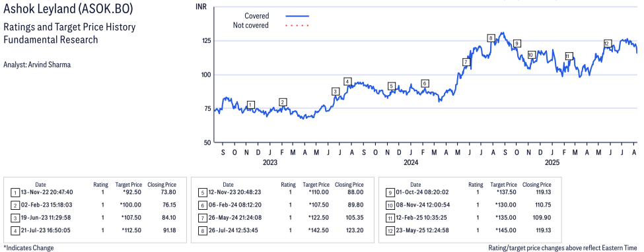Click chart marker 9 on the graph
The width and height of the screenshot is (644, 252).
click(517, 43)
